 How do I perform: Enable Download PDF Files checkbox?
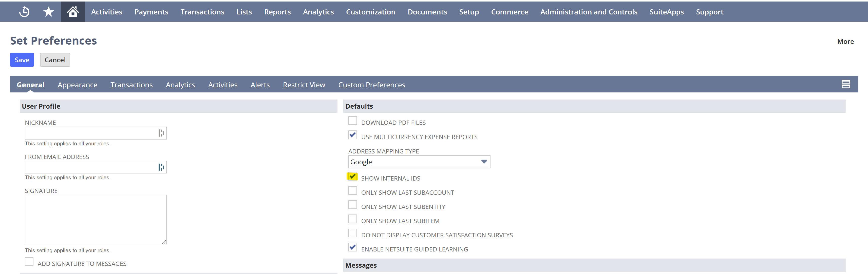click(x=352, y=121)
